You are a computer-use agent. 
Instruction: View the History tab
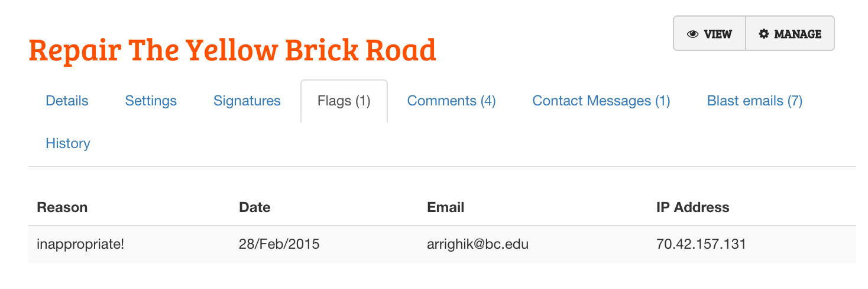coord(68,143)
